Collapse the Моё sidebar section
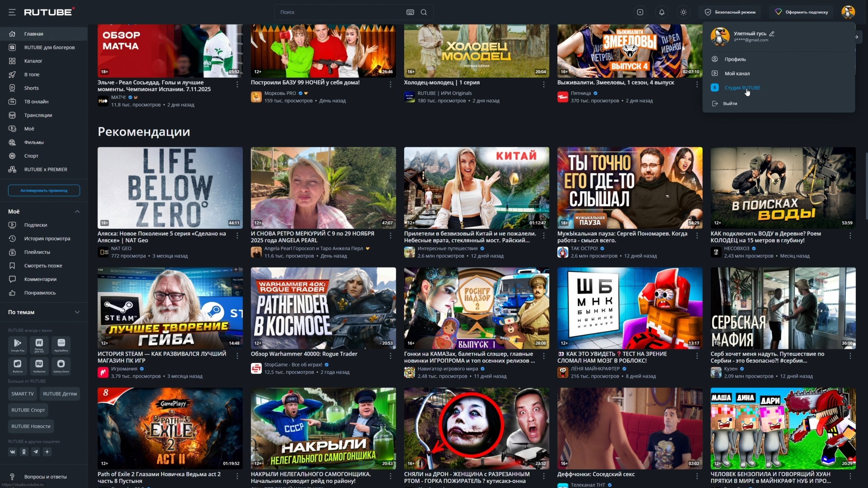868x488 pixels. tap(77, 211)
